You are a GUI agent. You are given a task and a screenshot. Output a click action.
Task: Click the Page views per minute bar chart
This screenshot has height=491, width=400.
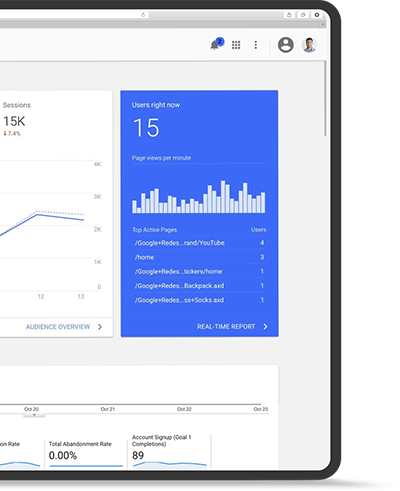click(199, 197)
